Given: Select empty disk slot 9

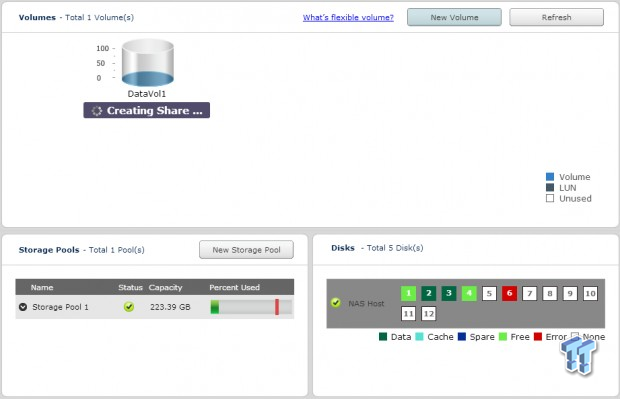Looking at the screenshot, I should click(570, 293).
